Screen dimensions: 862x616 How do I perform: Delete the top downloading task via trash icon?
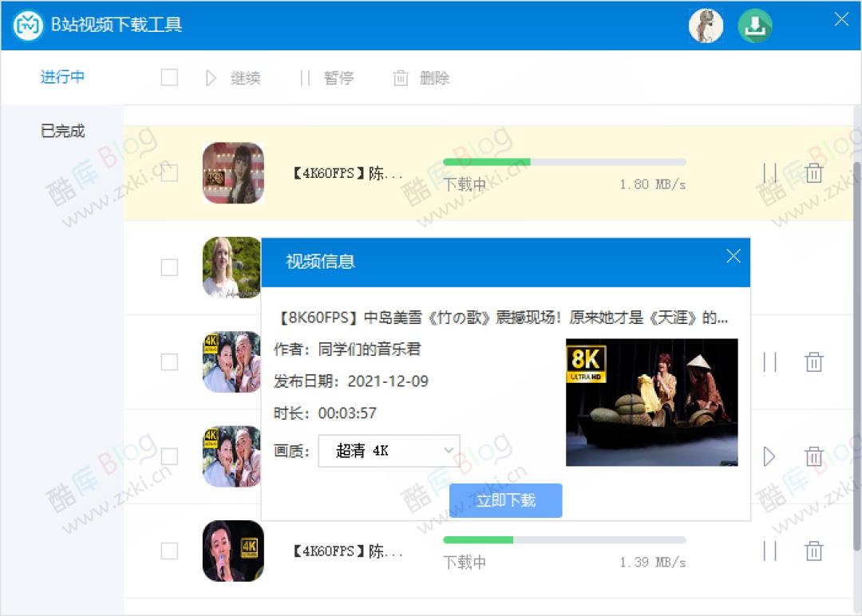point(814,172)
